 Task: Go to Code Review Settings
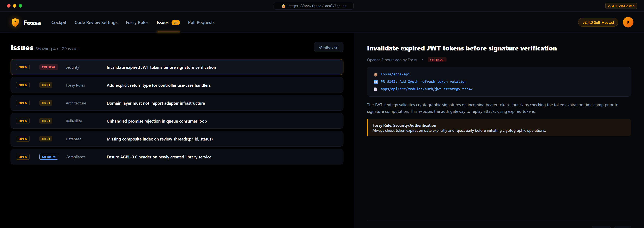click(x=96, y=22)
